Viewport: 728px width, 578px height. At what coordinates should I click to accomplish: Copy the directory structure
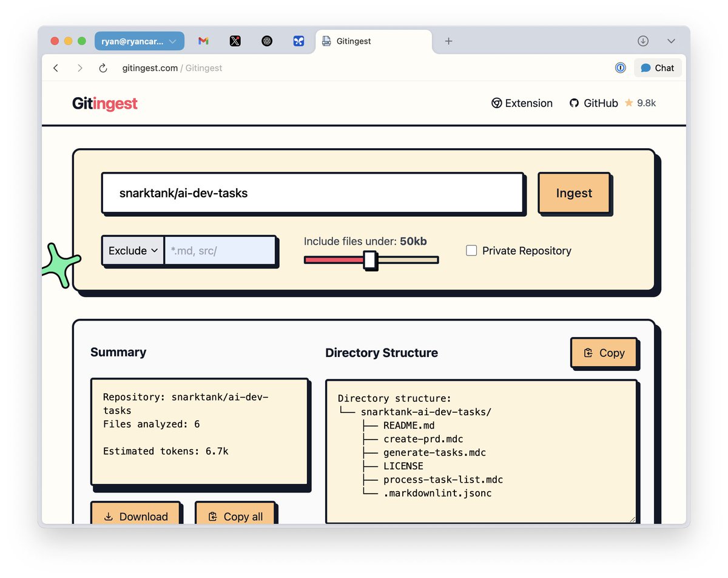pos(604,353)
